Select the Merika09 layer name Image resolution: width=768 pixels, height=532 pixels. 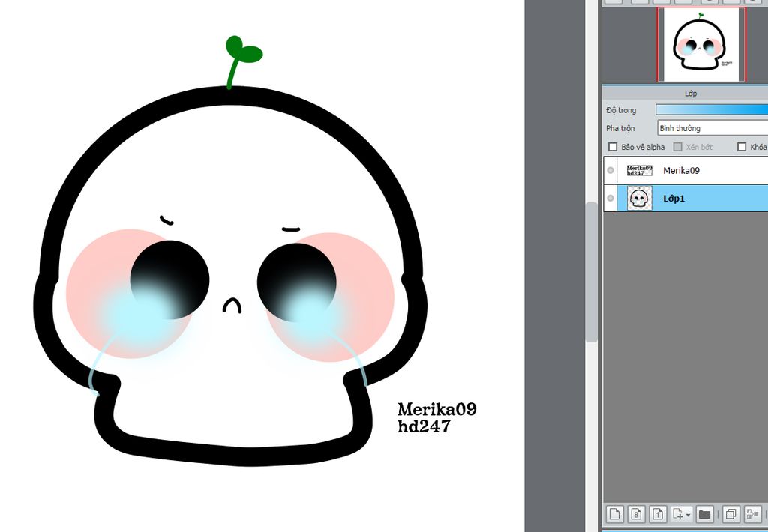pyautogui.click(x=681, y=170)
